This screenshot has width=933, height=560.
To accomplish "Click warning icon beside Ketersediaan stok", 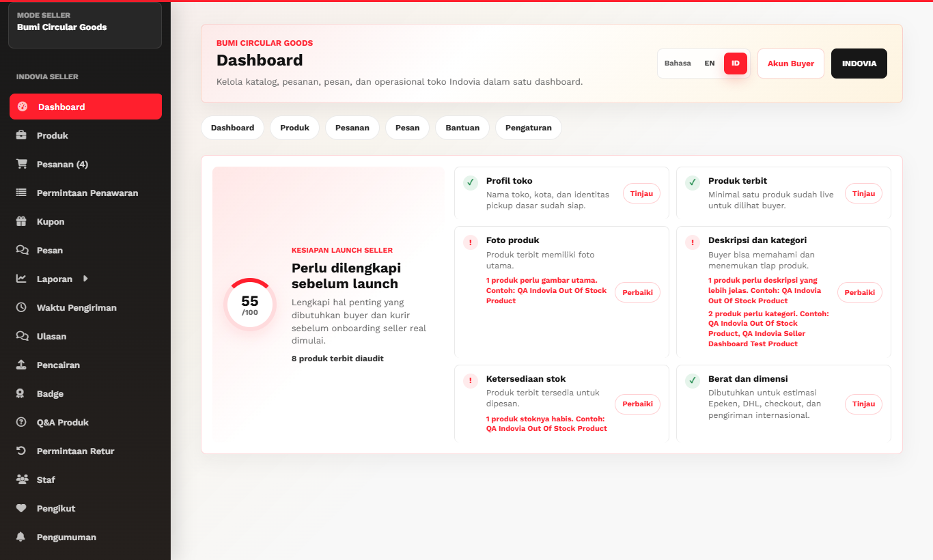I will click(x=471, y=380).
